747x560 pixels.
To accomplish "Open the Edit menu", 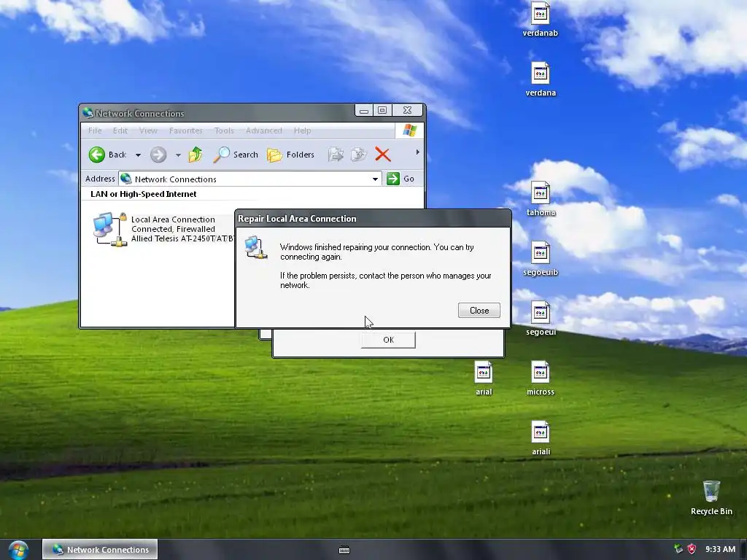I will (x=120, y=131).
